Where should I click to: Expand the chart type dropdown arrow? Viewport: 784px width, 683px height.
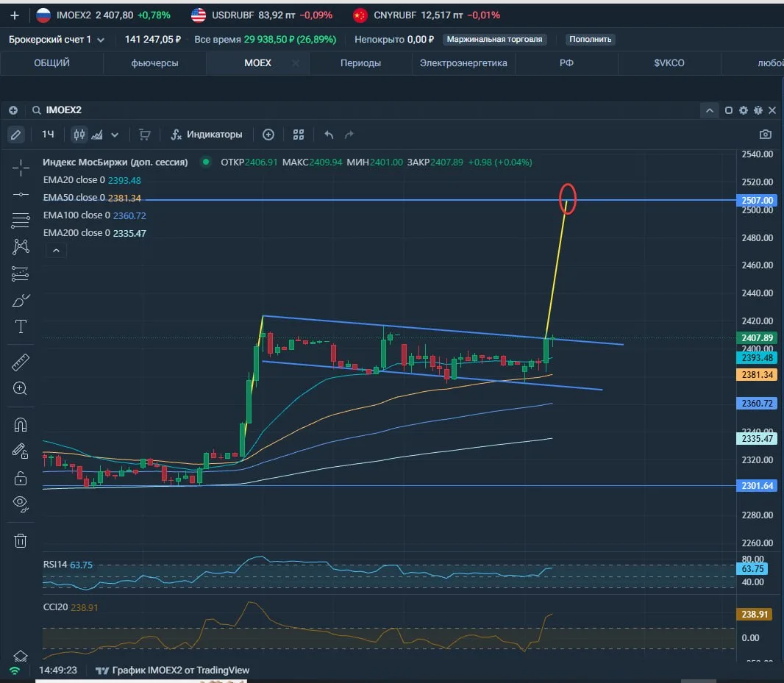(115, 135)
